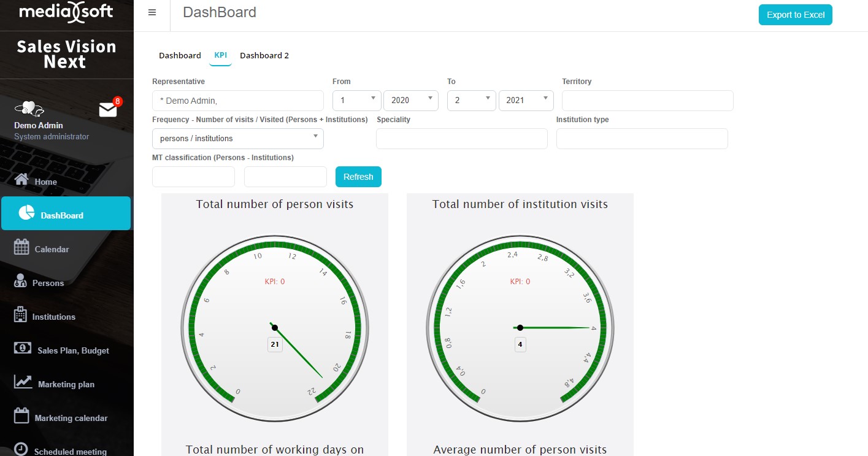Viewport: 868px width, 456px height.
Task: Expand the From year 2020 dropdown
Action: [410, 101]
